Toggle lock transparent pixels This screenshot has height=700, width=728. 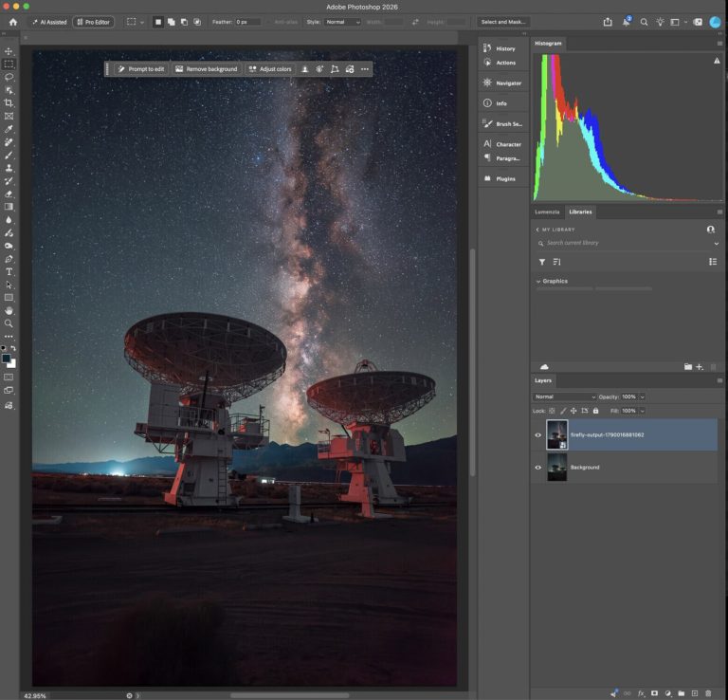pos(552,411)
